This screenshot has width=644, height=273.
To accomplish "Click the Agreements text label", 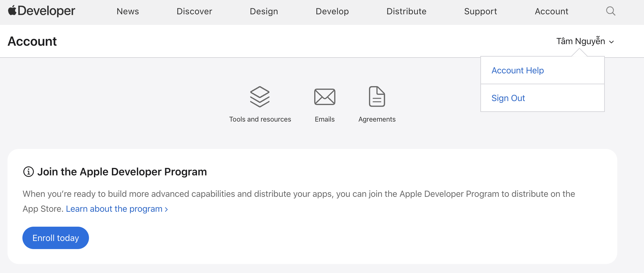I will [377, 119].
